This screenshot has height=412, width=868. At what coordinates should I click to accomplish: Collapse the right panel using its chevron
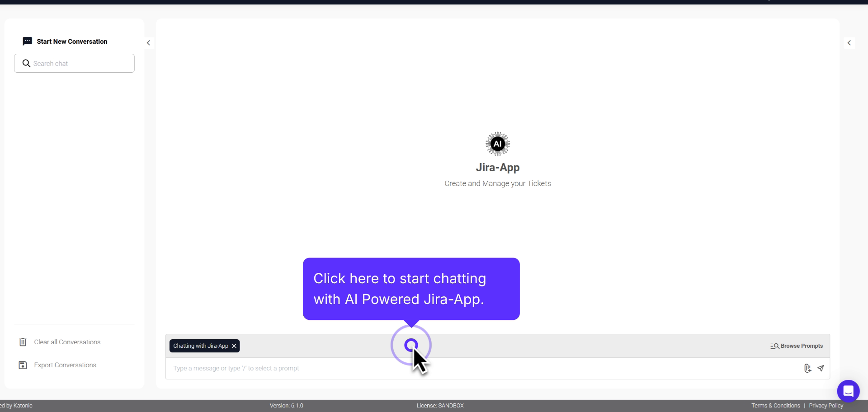point(850,42)
